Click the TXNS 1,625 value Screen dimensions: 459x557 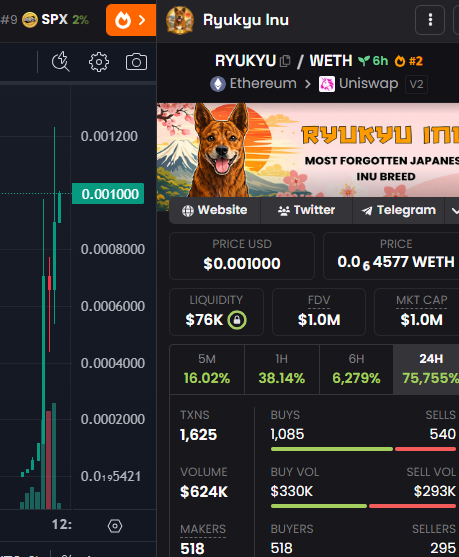coord(199,435)
